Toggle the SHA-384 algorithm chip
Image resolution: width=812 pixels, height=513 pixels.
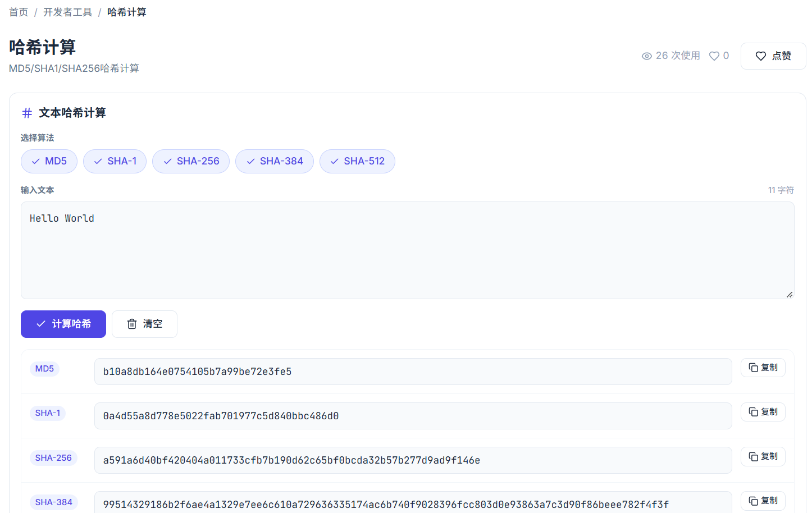point(275,162)
